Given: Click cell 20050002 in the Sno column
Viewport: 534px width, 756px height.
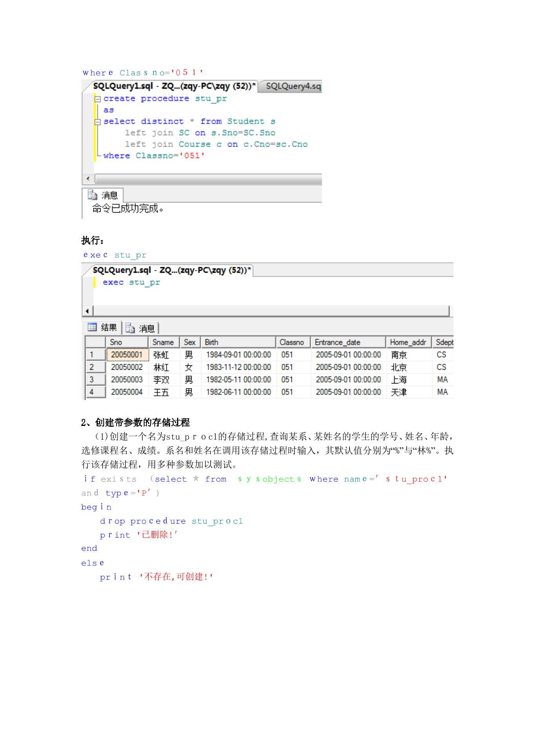Looking at the screenshot, I should click(128, 367).
